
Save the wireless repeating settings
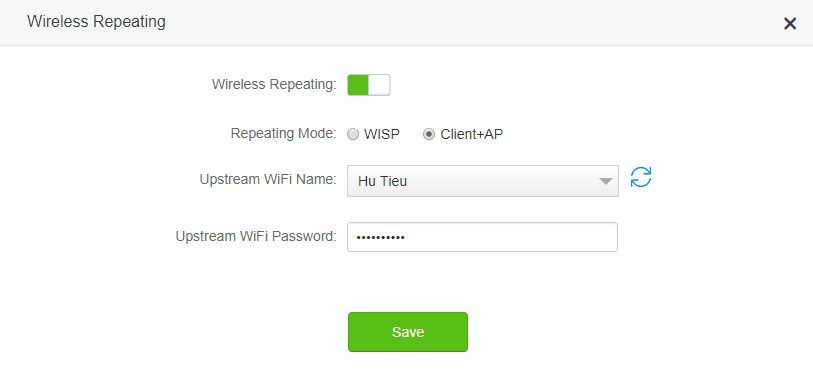(408, 332)
